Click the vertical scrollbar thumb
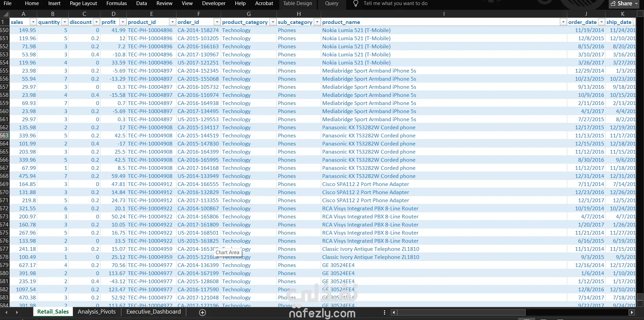Viewport: 644px width, 320px height. [640, 297]
